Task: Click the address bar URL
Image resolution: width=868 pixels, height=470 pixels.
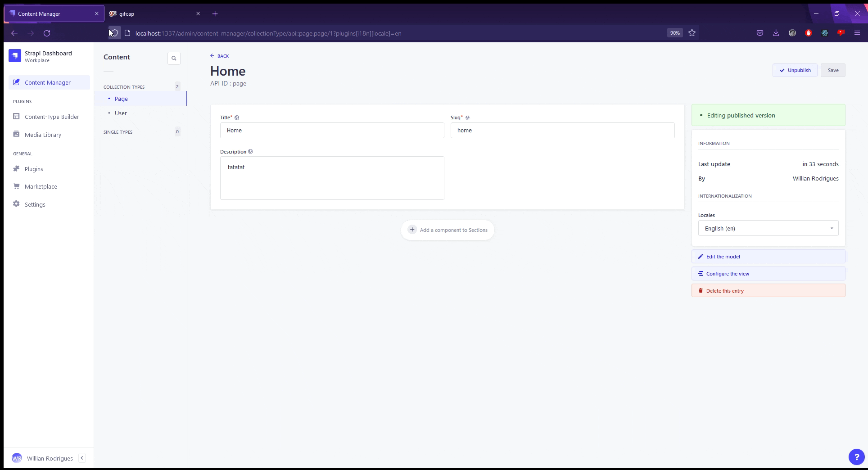Action: click(x=268, y=33)
